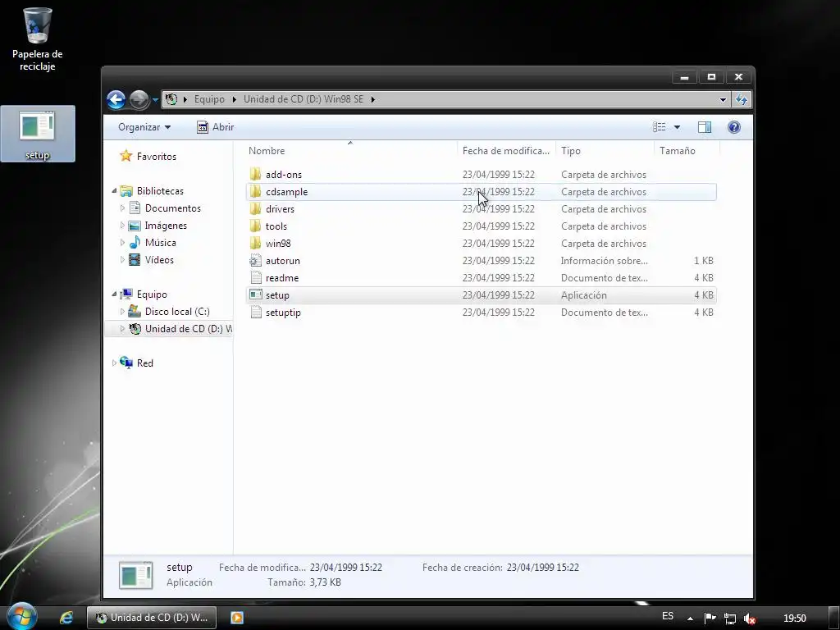Click the ES language indicator

click(668, 616)
